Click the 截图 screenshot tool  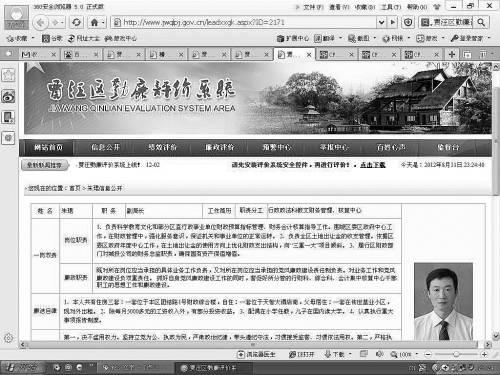point(359,39)
